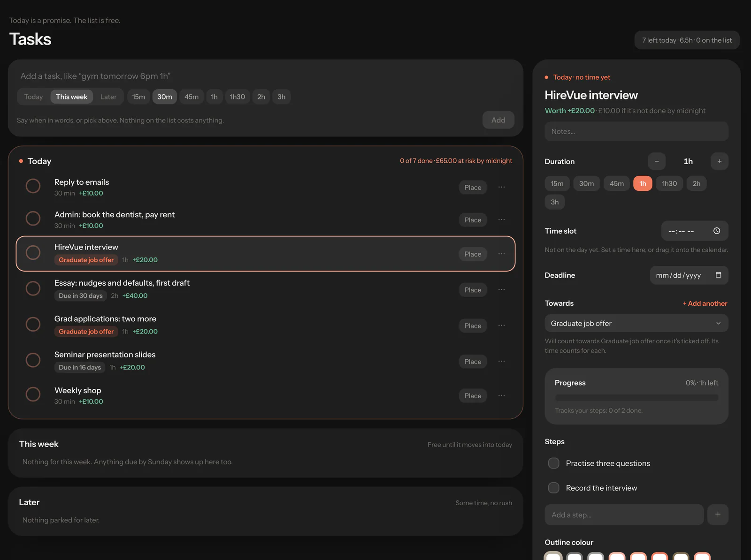751x560 pixels.
Task: Click the plus icon to add a step
Action: tap(718, 515)
